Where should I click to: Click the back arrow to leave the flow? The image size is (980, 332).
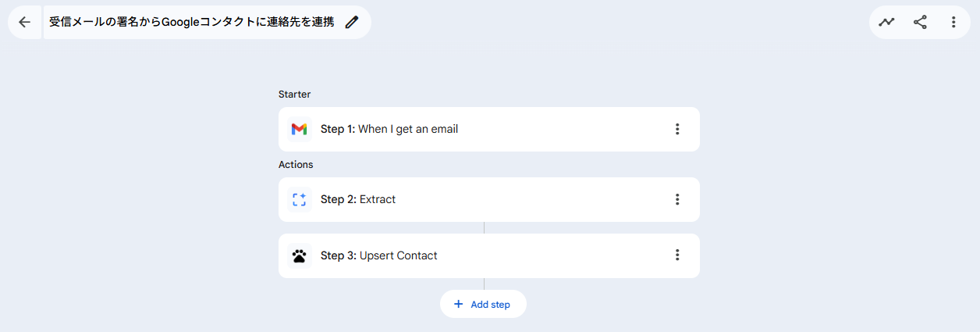(x=24, y=22)
